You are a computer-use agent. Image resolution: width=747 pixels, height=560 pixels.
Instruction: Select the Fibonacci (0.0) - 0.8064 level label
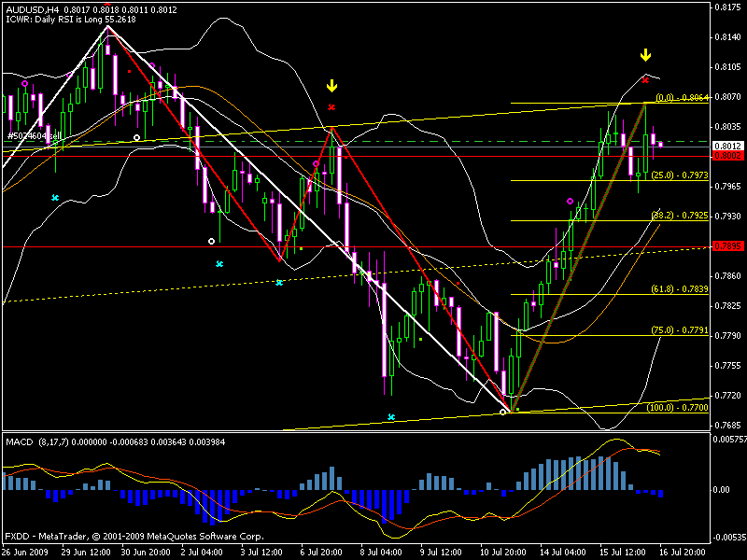point(684,97)
